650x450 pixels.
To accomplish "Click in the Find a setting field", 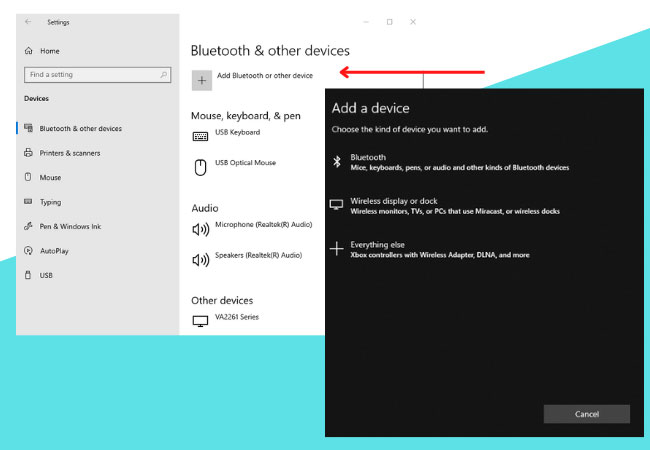I will point(88,74).
